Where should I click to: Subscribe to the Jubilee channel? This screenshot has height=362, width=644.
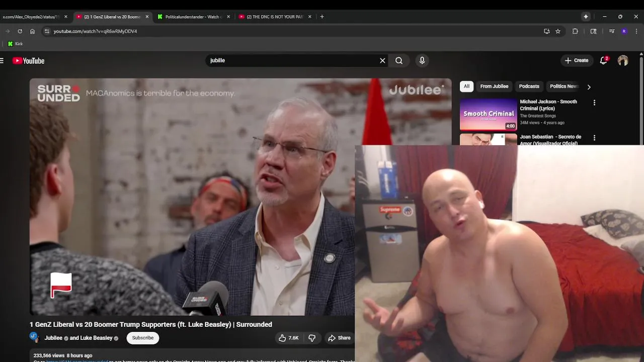(x=143, y=338)
